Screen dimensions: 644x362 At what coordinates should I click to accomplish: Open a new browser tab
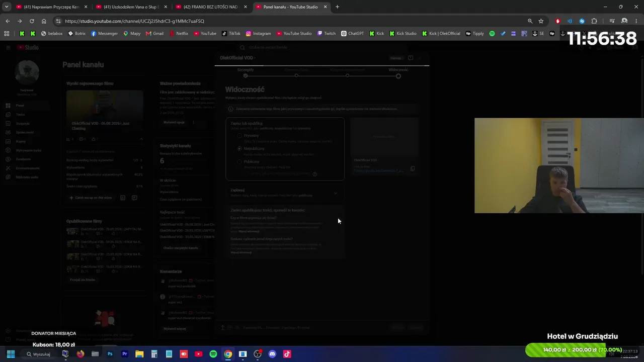[x=337, y=7]
